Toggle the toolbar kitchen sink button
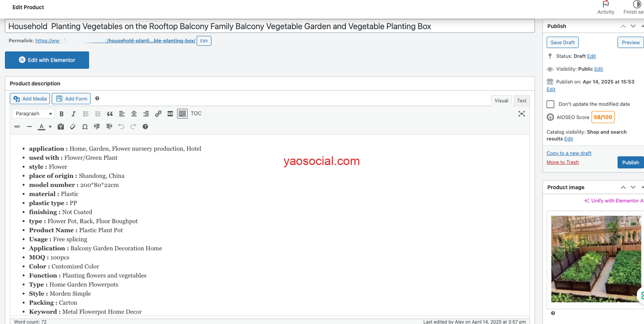 [x=182, y=114]
